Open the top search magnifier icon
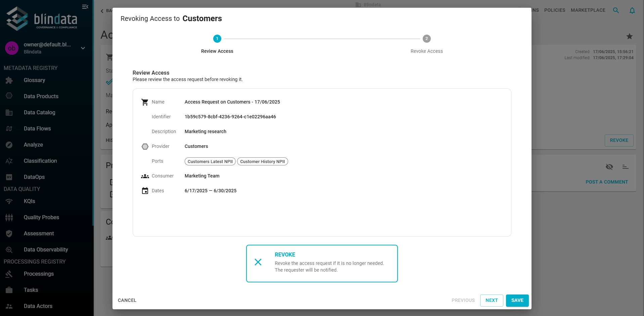 pyautogui.click(x=616, y=10)
